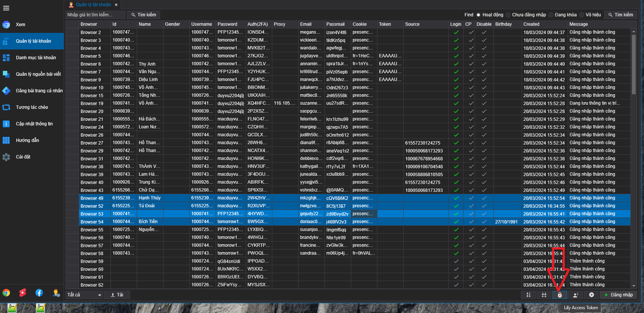The image size is (644, 313).
Task: Open the hamburger menu icon
Action: pyautogui.click(x=6, y=8)
